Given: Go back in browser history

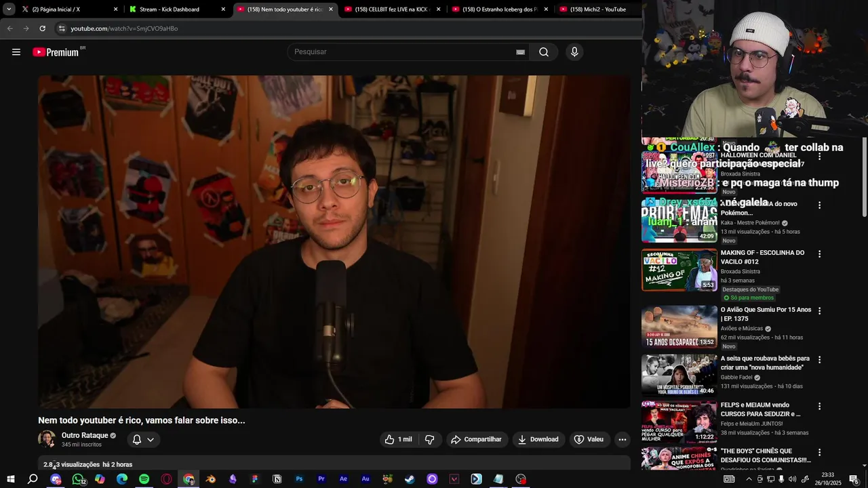Looking at the screenshot, I should coord(9,28).
